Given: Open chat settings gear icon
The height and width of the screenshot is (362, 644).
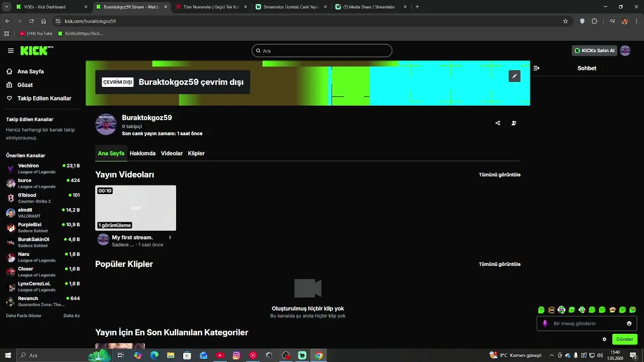Looking at the screenshot, I should [604, 339].
